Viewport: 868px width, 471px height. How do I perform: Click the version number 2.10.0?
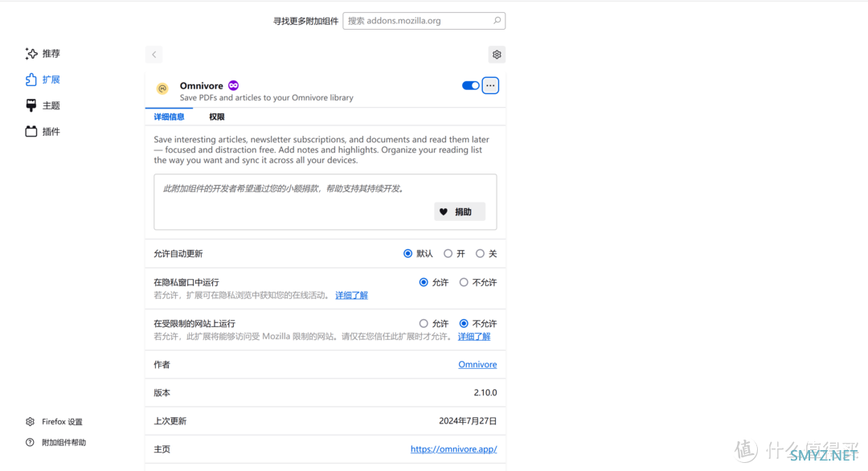(x=485, y=392)
